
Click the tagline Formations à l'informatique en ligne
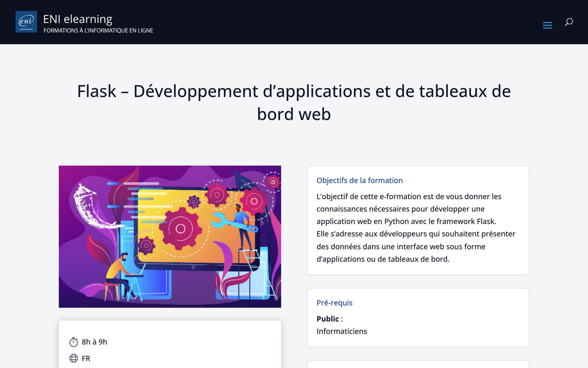click(x=98, y=30)
